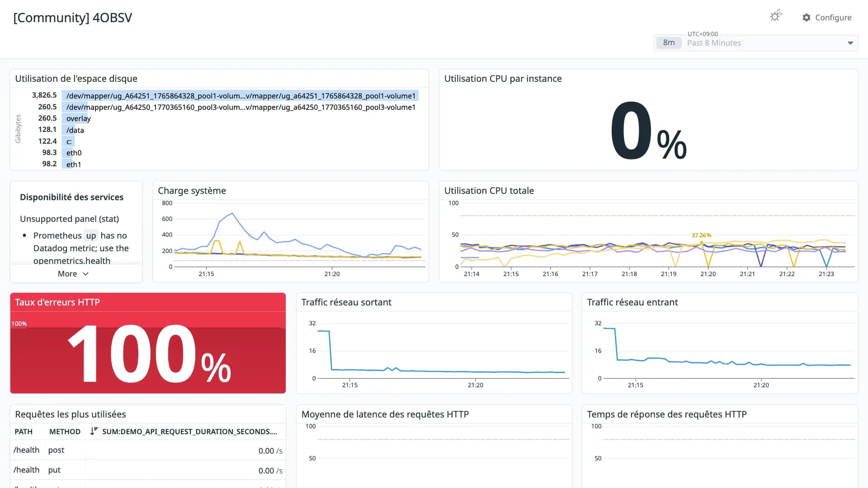Click the pool1-volume1 disk usage bar

coord(240,96)
